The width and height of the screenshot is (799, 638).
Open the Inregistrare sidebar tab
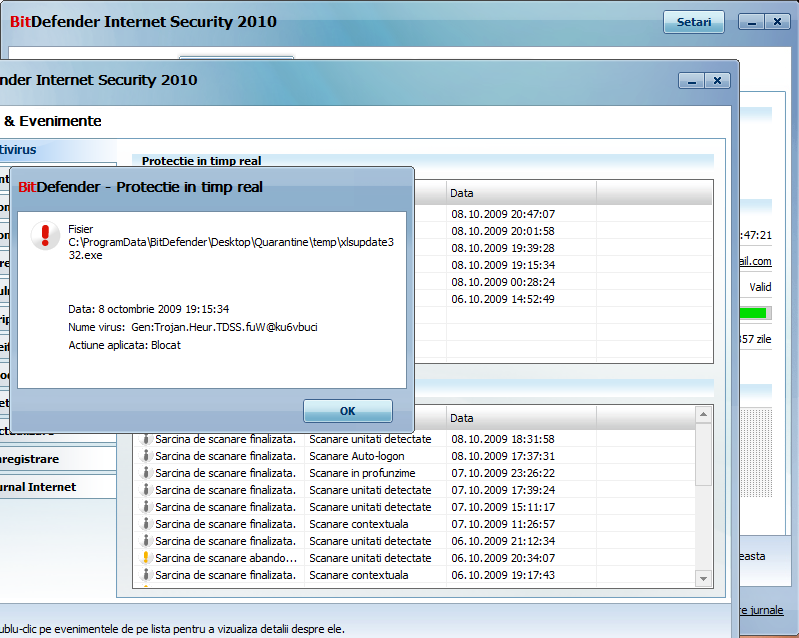click(58, 459)
